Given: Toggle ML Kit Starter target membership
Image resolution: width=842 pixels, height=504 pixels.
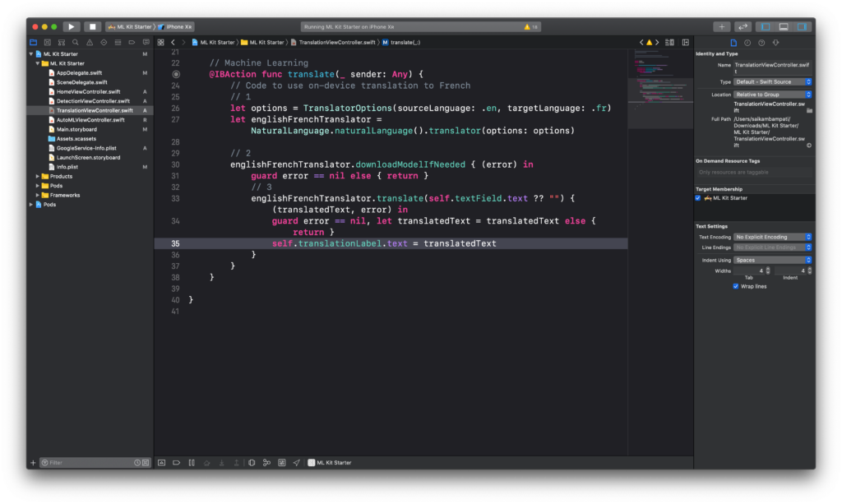Looking at the screenshot, I should click(698, 198).
